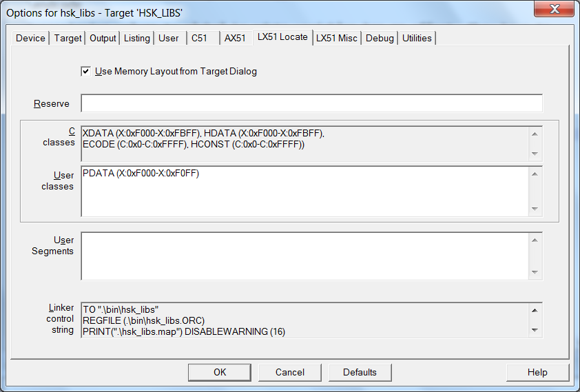Screen dimensions: 580x392
Task: Go to the Output tab
Action: pyautogui.click(x=103, y=38)
